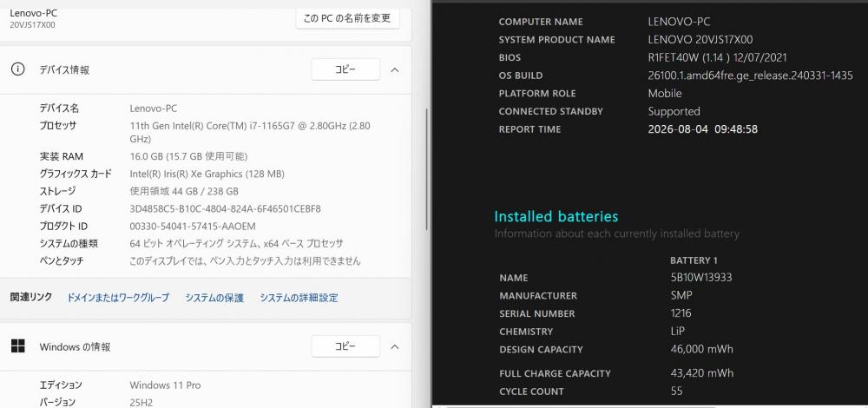Viewport: 868px width, 408px height.
Task: Select the デバイス名 value Lenovo-PC
Action: 154,109
